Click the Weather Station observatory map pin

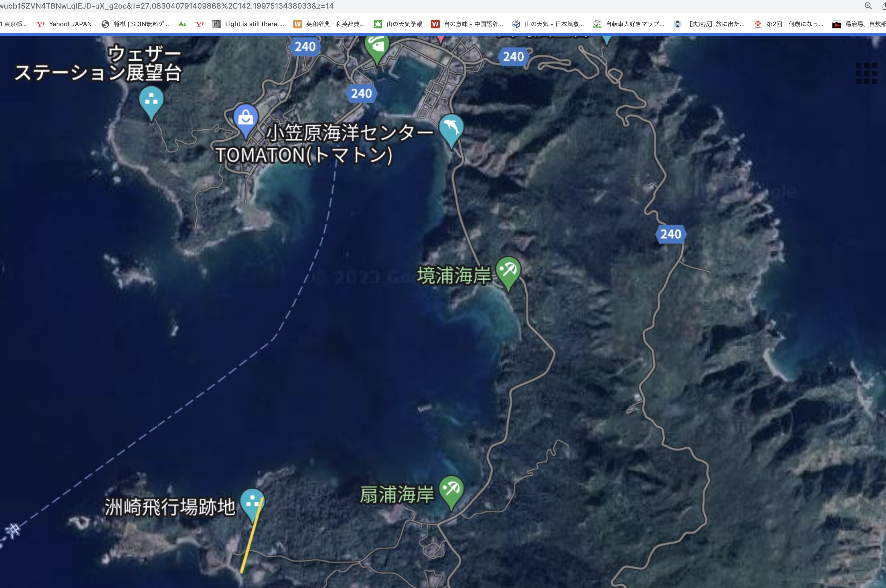[x=151, y=100]
